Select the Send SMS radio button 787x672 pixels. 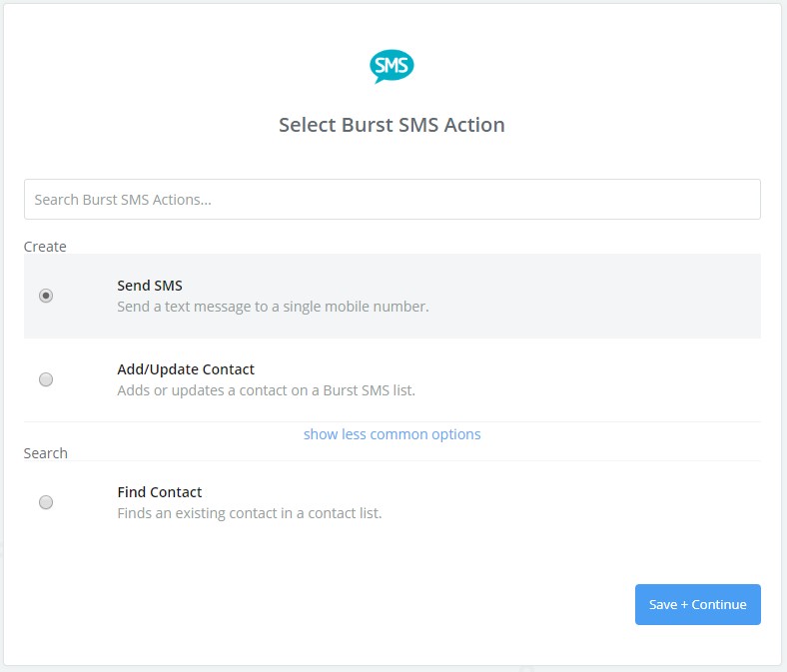pyautogui.click(x=46, y=296)
